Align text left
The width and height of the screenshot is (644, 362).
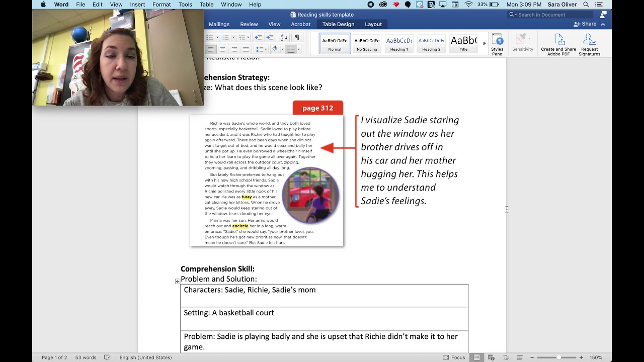211,49
